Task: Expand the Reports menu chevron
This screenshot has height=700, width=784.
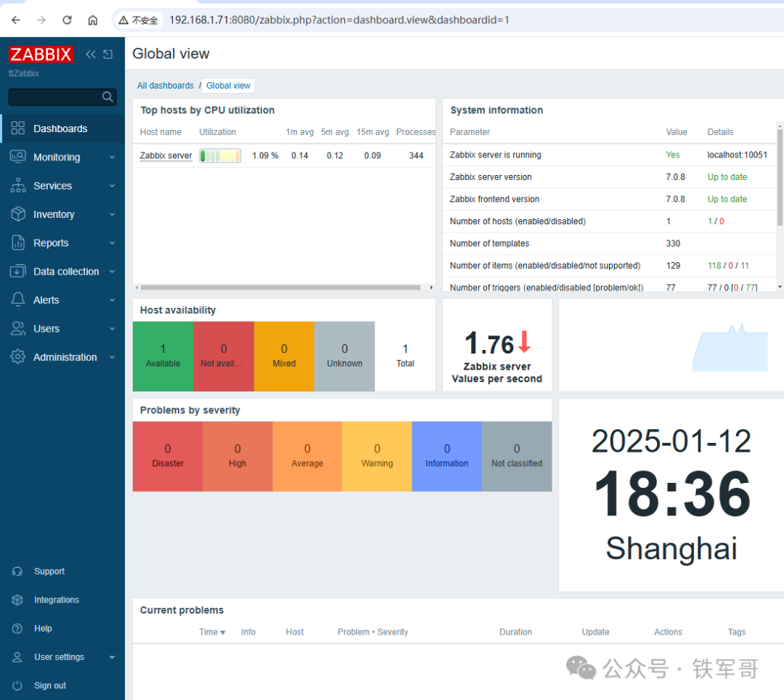Action: point(112,243)
